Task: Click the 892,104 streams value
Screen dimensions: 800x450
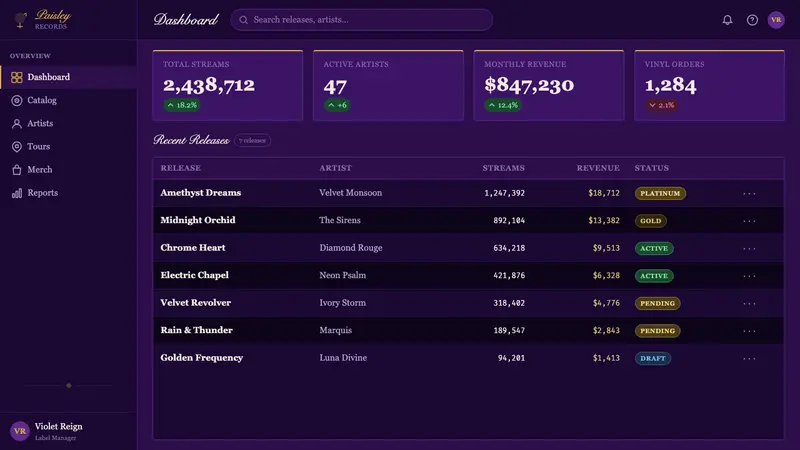Action: (x=509, y=221)
